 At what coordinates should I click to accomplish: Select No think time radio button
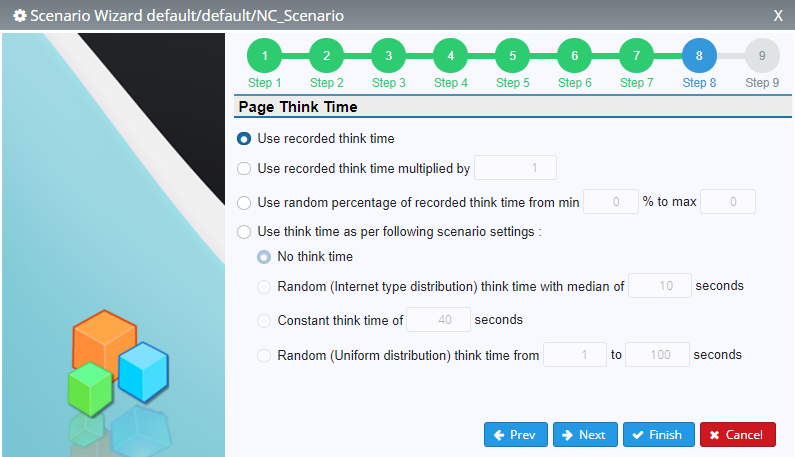click(264, 257)
